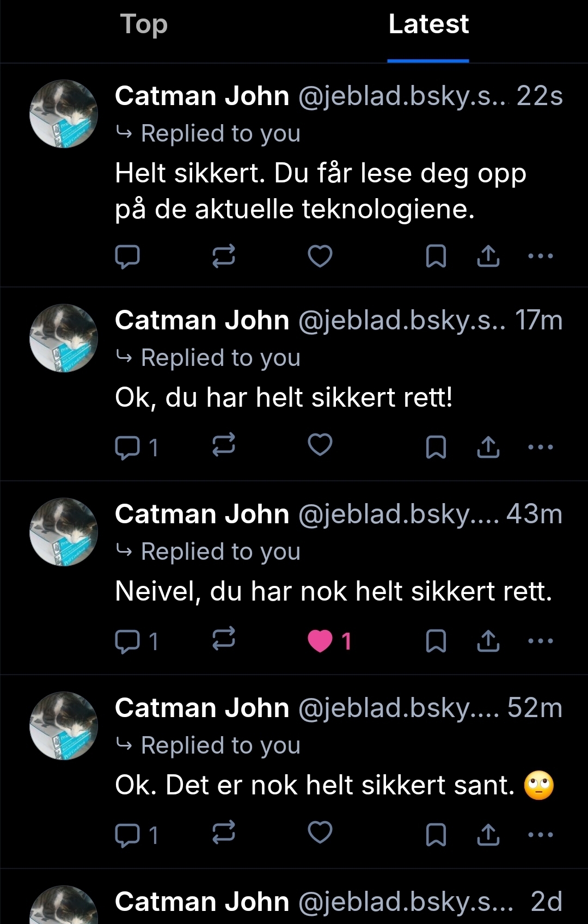Viewport: 588px width, 924px height.
Task: Bookmark the 22s post
Action: (436, 256)
